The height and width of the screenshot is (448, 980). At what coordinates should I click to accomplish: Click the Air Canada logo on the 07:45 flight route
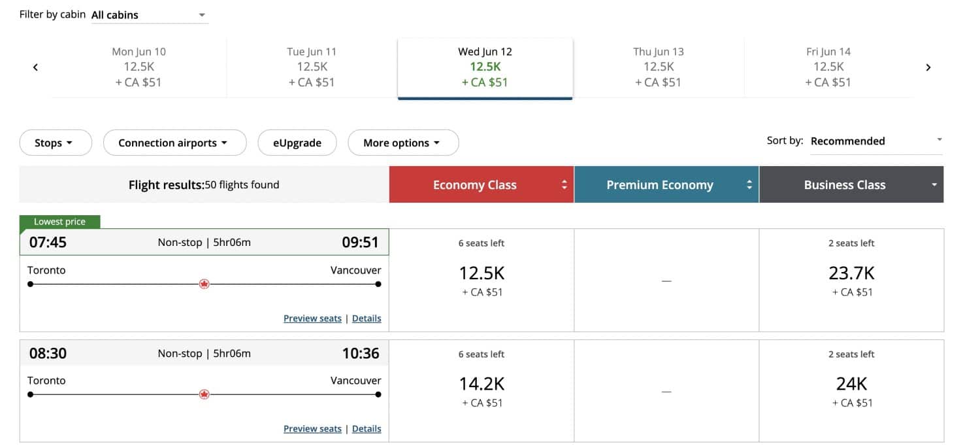click(x=204, y=284)
